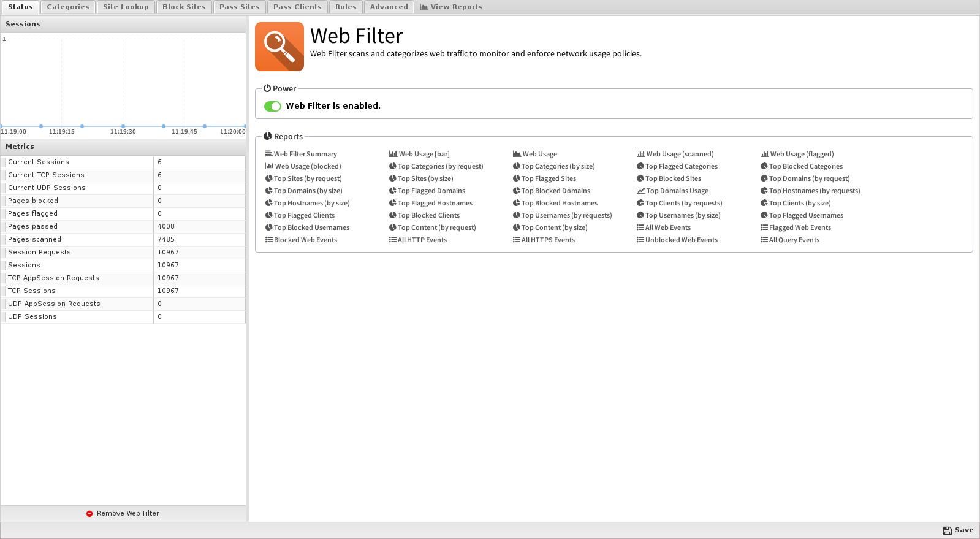Open Top Content (by request) report
980x539 pixels.
click(x=432, y=227)
